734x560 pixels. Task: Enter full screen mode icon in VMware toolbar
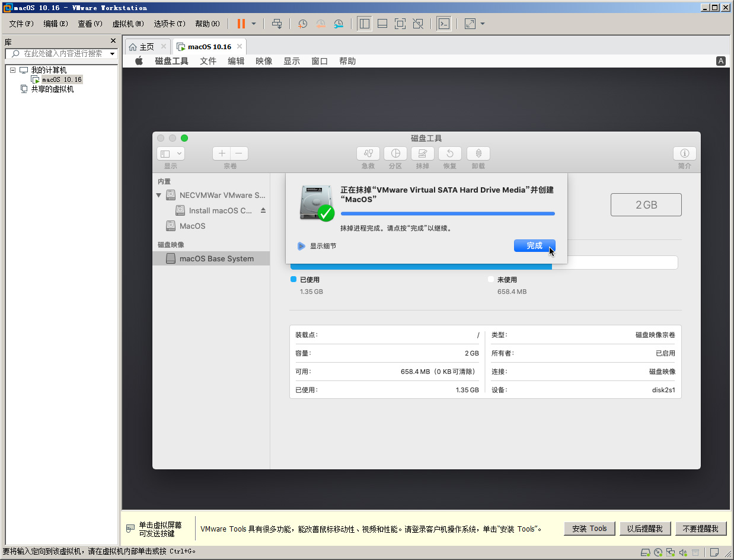coord(400,24)
